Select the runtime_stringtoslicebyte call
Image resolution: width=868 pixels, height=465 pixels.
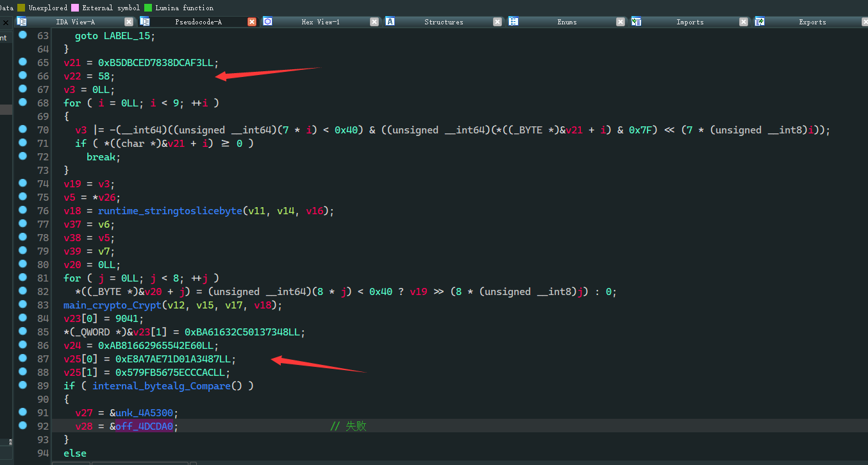click(x=169, y=211)
